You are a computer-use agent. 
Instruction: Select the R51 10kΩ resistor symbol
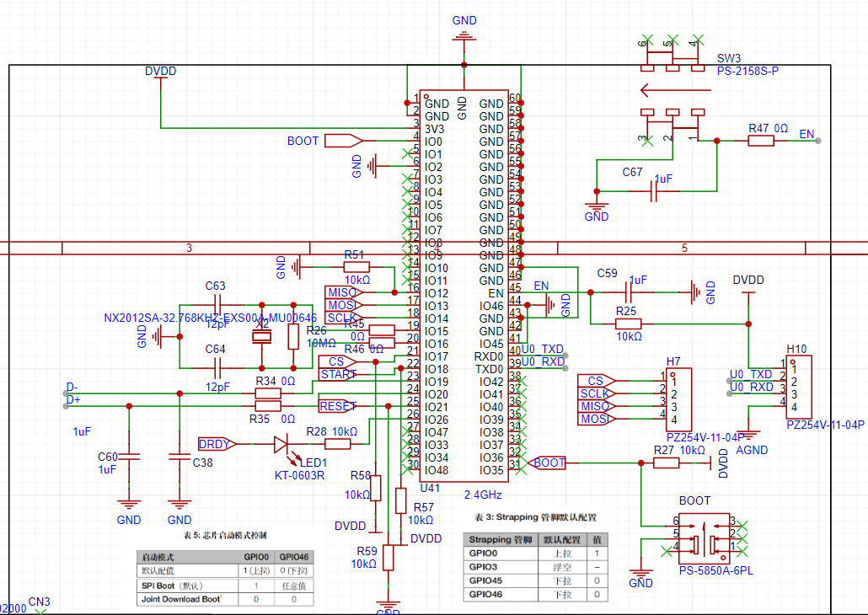point(356,267)
